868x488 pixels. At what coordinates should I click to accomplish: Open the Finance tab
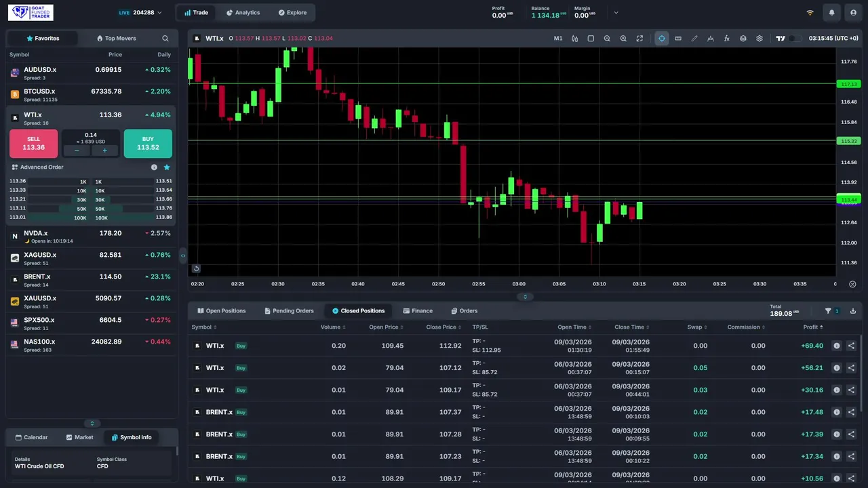click(418, 311)
